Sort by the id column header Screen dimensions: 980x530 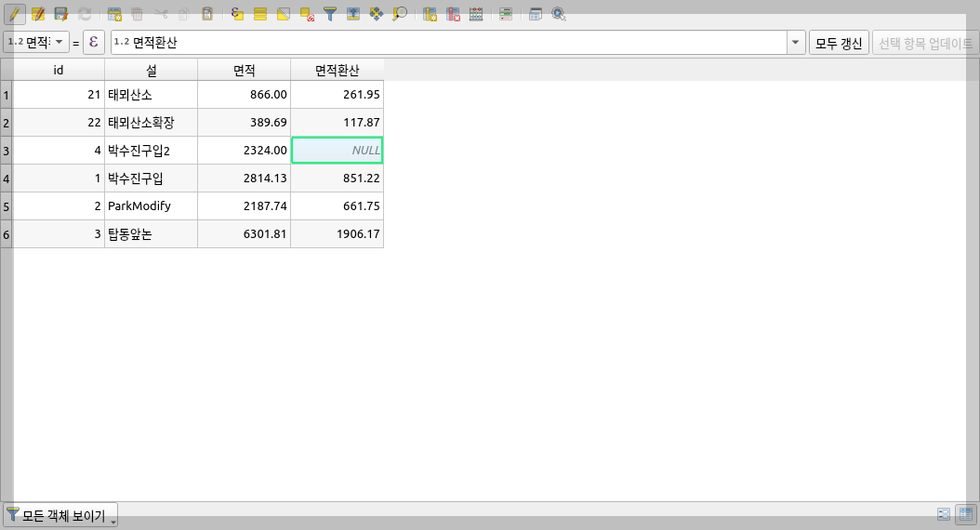(x=59, y=70)
